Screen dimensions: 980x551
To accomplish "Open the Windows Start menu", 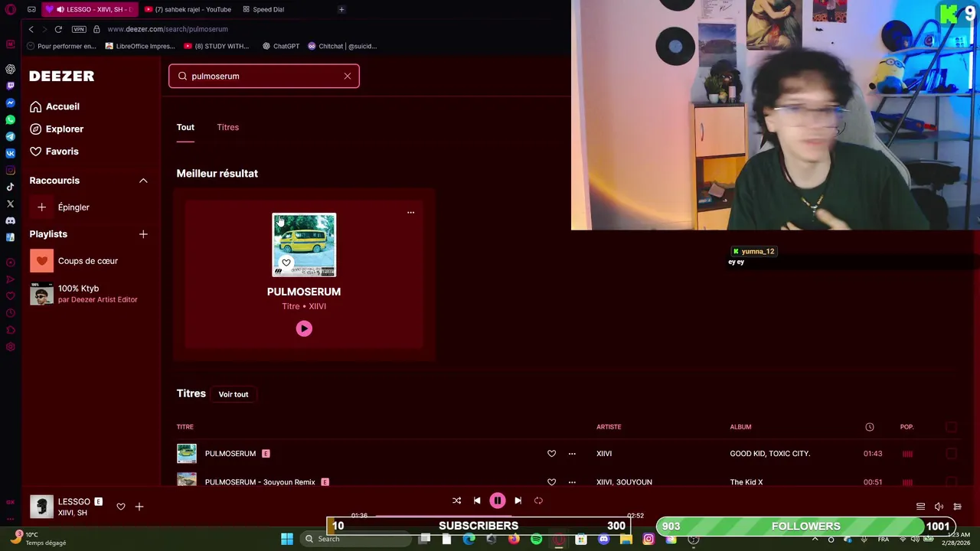I will click(x=286, y=539).
